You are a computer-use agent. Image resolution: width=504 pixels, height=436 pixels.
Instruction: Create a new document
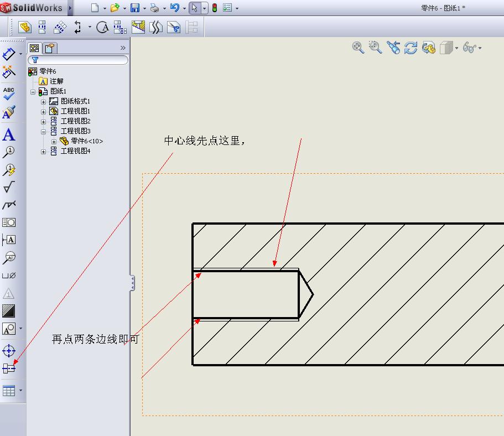point(95,8)
